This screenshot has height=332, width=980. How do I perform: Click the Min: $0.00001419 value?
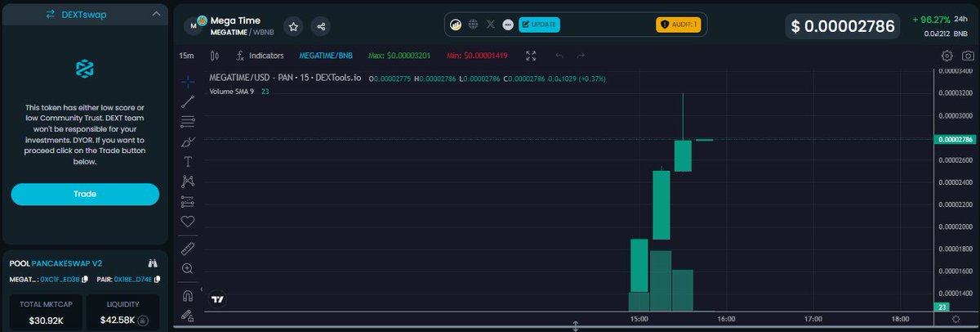pyautogui.click(x=478, y=56)
